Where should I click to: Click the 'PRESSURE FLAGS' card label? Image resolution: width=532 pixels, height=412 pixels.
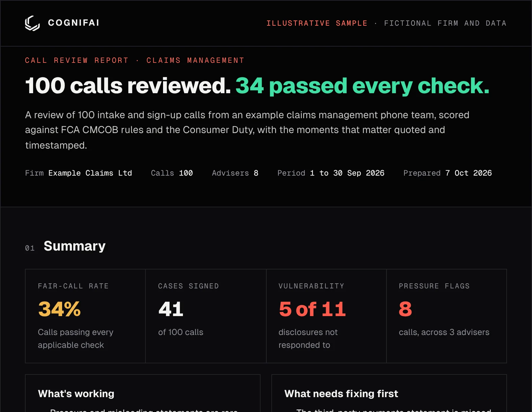[x=434, y=286]
